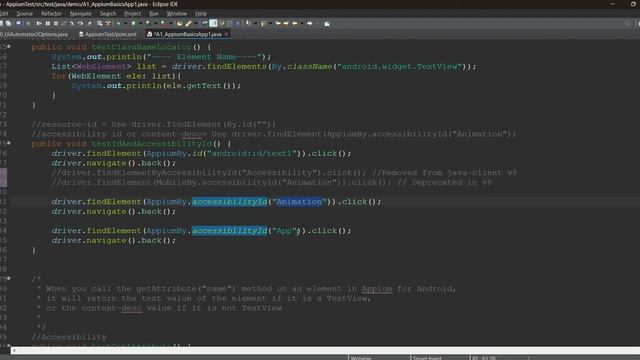This screenshot has width=640, height=360.
Task: Click the underlined word Appium in comment
Action: pyautogui.click(x=377, y=289)
